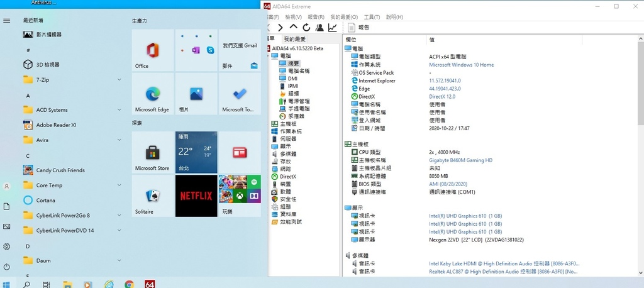644x288 pixels.
Task: Switch to the 我的最愛 tab in sidebar
Action: 295,39
